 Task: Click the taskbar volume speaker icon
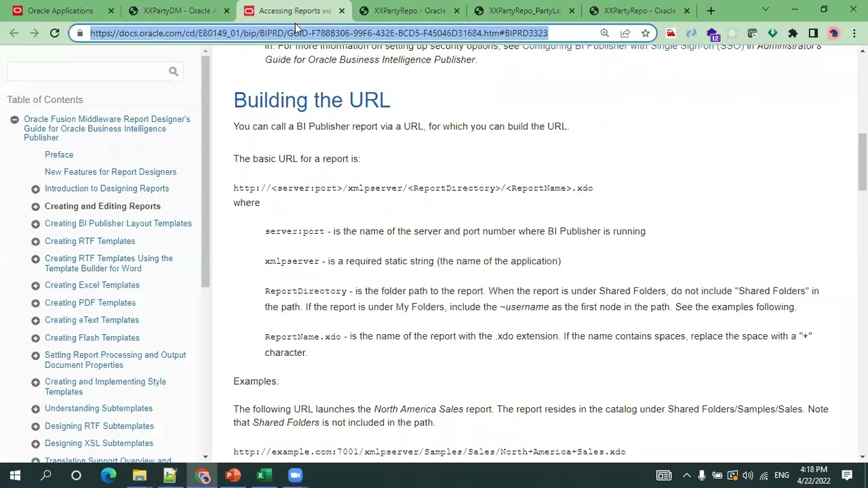[747, 476]
